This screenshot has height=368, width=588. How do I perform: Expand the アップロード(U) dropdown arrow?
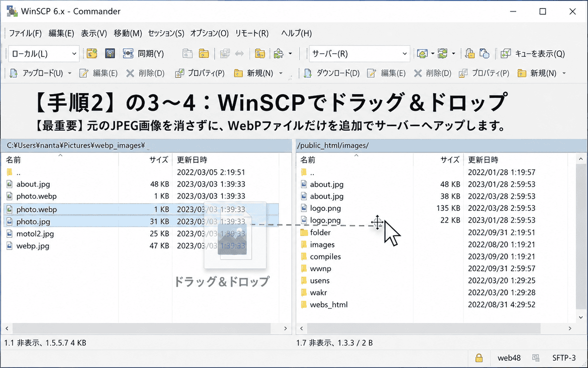(x=70, y=73)
